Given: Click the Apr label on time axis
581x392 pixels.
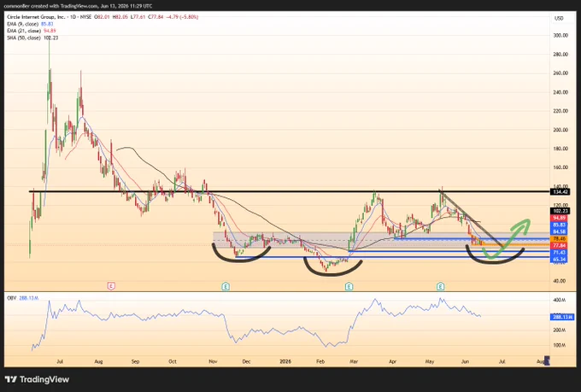Looking at the screenshot, I should coord(393,361).
